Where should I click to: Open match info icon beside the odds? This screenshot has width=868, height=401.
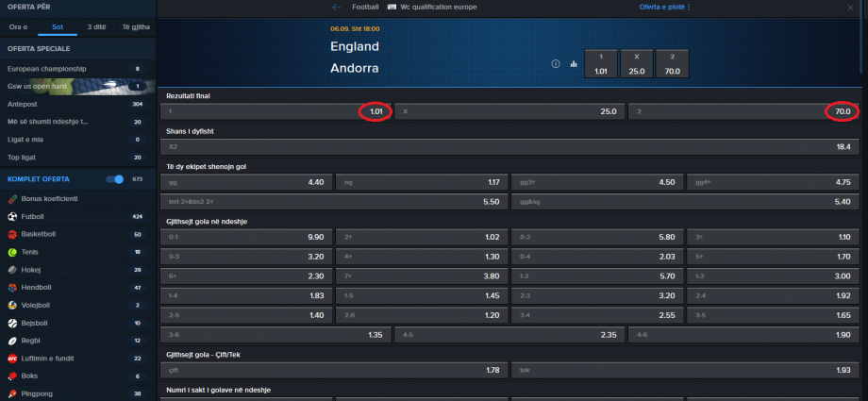pyautogui.click(x=556, y=64)
